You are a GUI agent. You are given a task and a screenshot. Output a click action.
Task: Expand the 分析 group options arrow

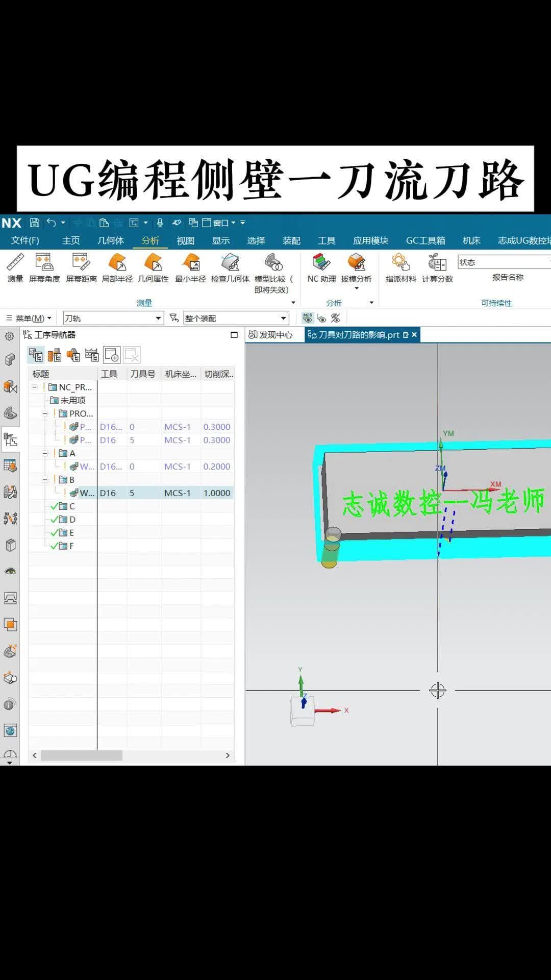click(371, 303)
